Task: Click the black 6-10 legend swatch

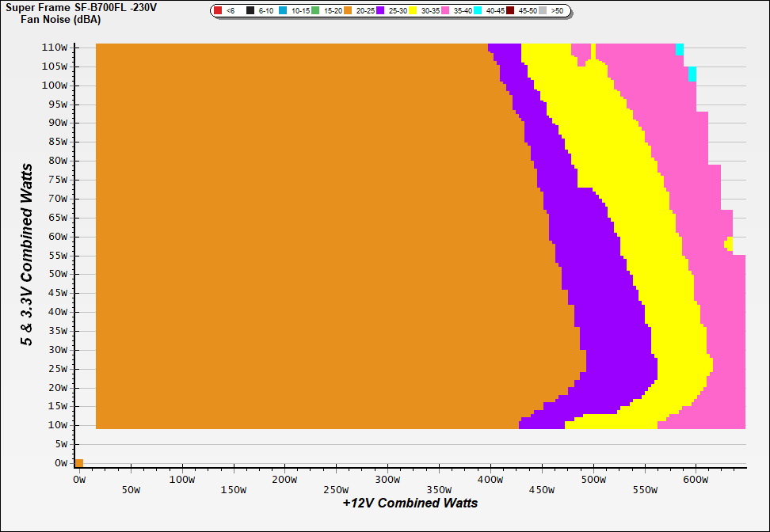Action: point(250,11)
